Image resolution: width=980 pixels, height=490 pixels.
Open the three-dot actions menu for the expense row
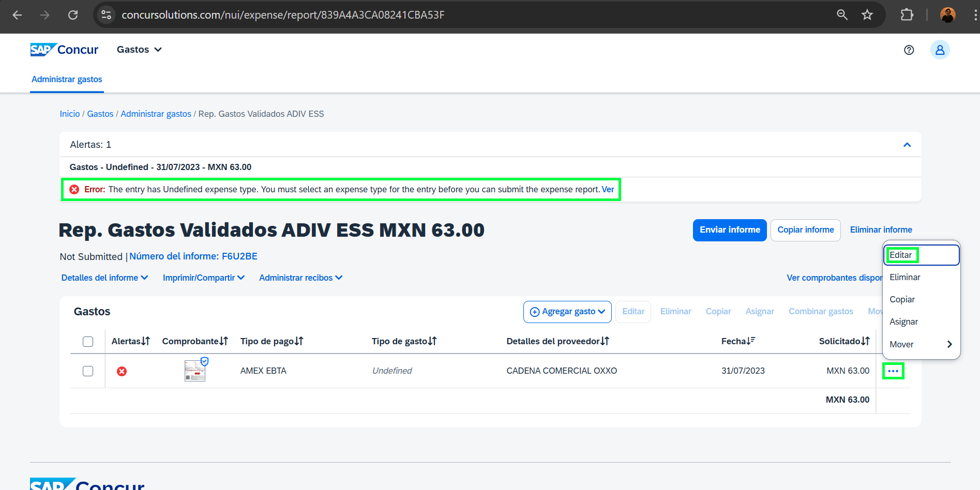pyautogui.click(x=893, y=371)
